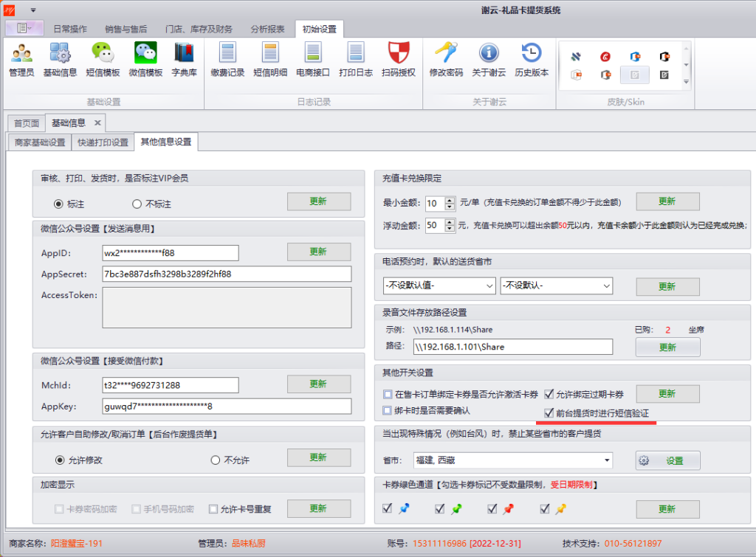
Task: Open 历史版本 version history icon
Action: (532, 60)
